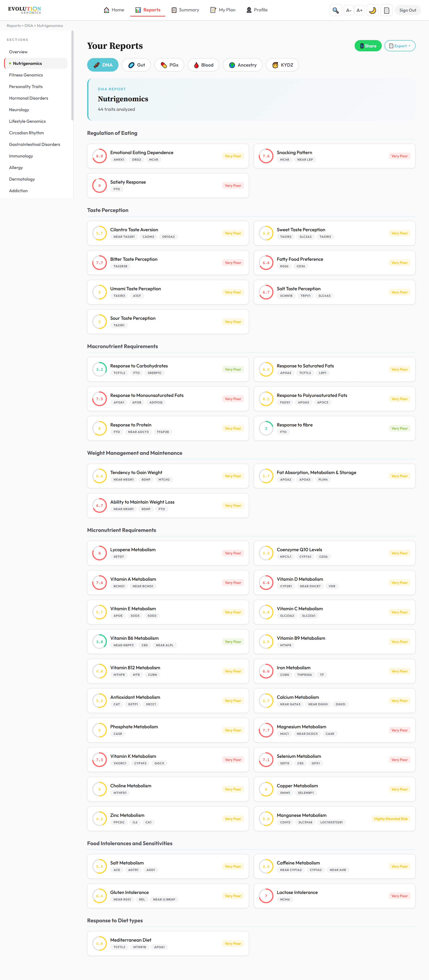Open the Ancestry report category
Image resolution: width=429 pixels, height=980 pixels.
[243, 65]
